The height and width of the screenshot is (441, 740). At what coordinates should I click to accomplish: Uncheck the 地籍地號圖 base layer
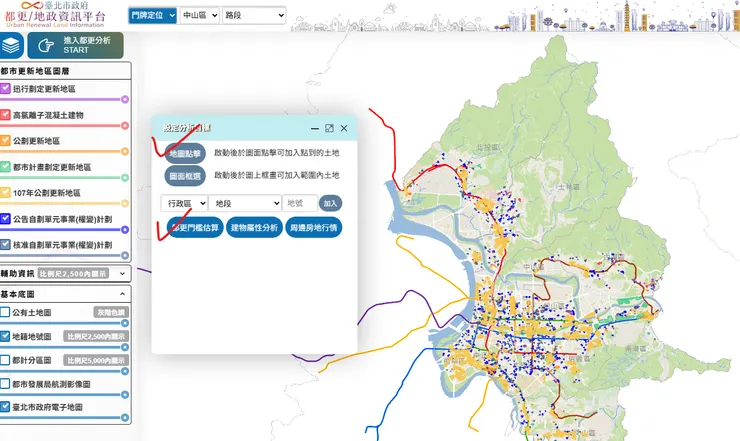pos(5,336)
